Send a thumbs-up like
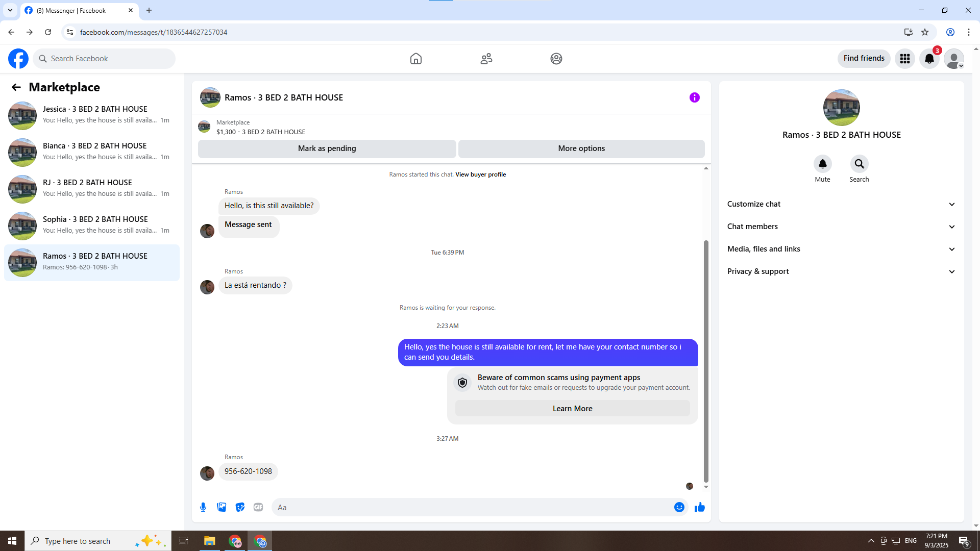This screenshot has height=551, width=980. point(699,507)
